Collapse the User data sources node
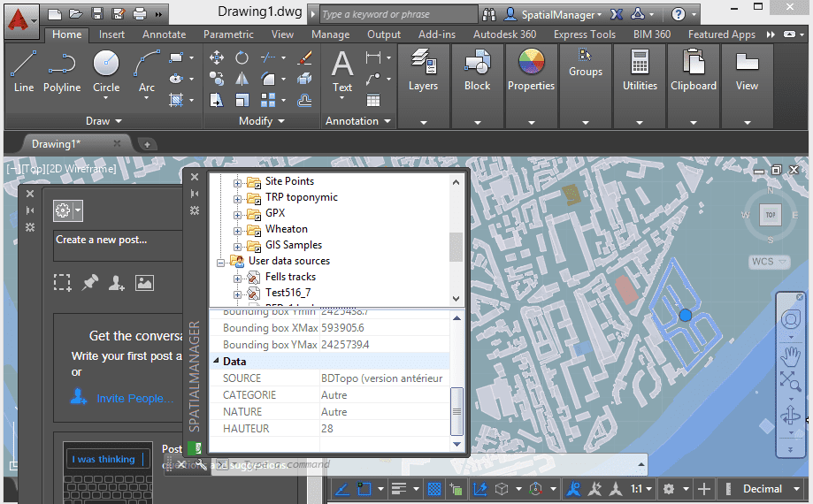The width and height of the screenshot is (813, 504). [220, 263]
